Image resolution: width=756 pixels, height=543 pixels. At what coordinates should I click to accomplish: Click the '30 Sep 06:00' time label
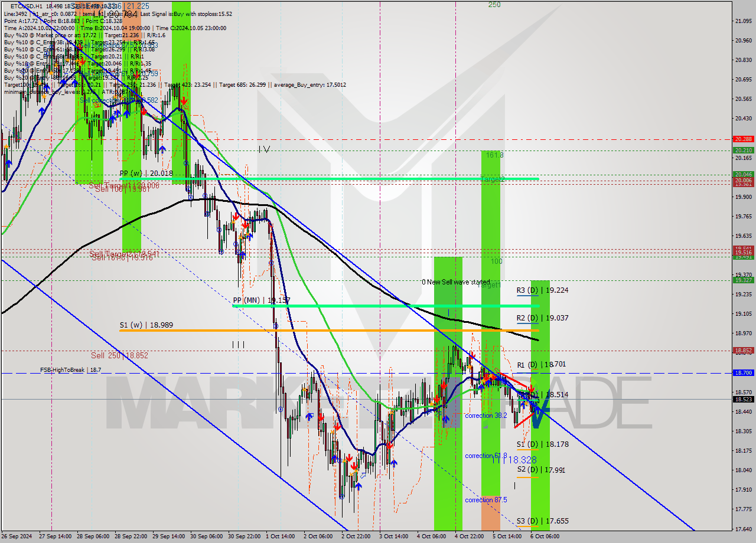click(x=206, y=537)
